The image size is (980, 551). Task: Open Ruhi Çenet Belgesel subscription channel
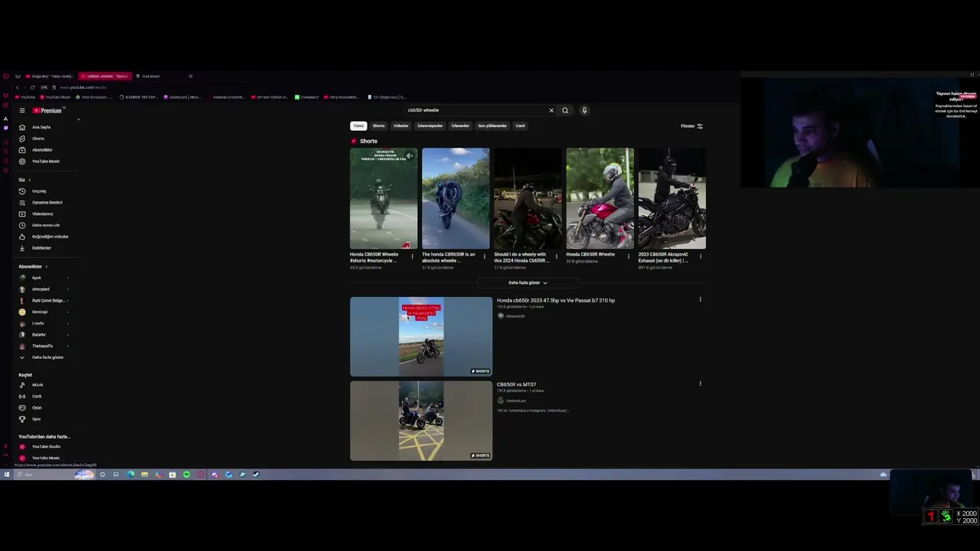point(48,301)
